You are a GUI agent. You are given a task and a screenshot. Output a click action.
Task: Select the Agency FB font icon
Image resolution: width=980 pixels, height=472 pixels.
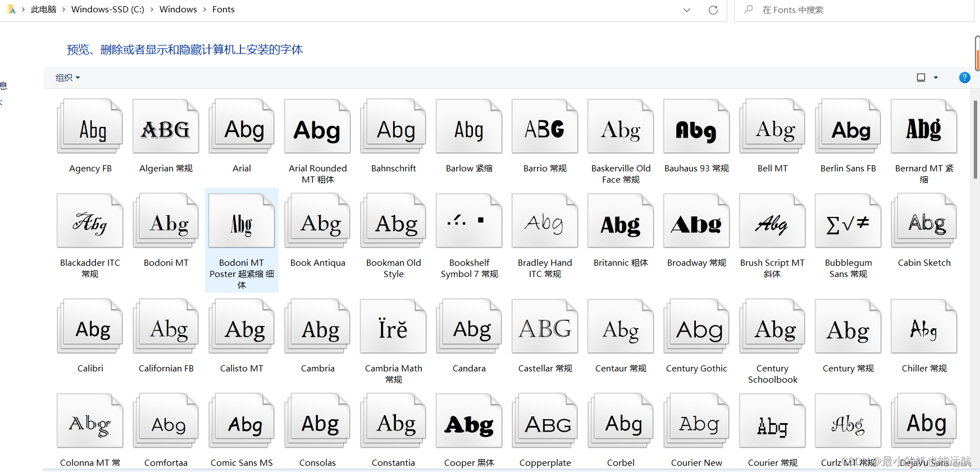point(90,126)
